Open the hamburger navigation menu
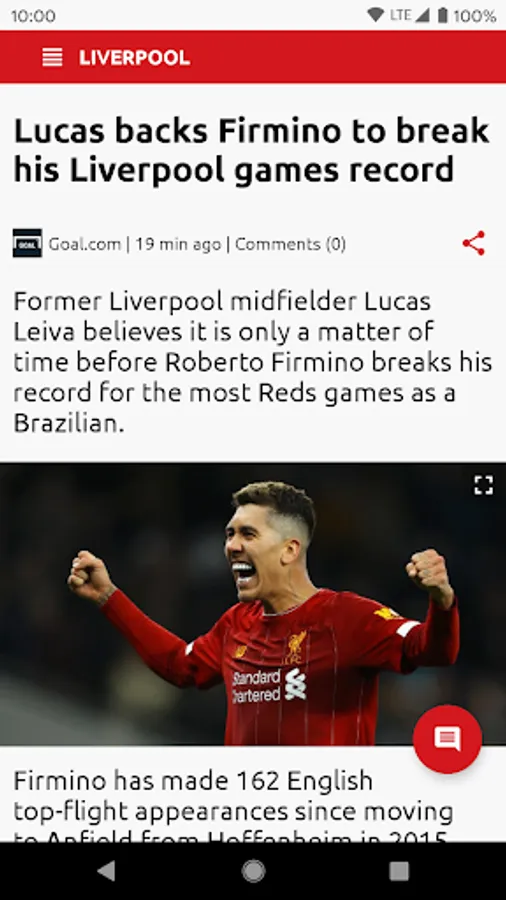Viewport: 506px width, 900px height. [52, 57]
